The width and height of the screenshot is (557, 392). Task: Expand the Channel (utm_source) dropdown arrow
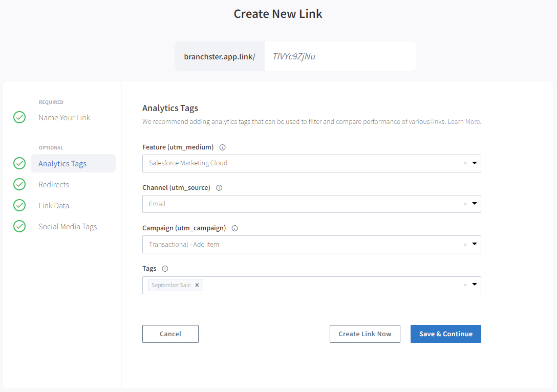pyautogui.click(x=474, y=204)
